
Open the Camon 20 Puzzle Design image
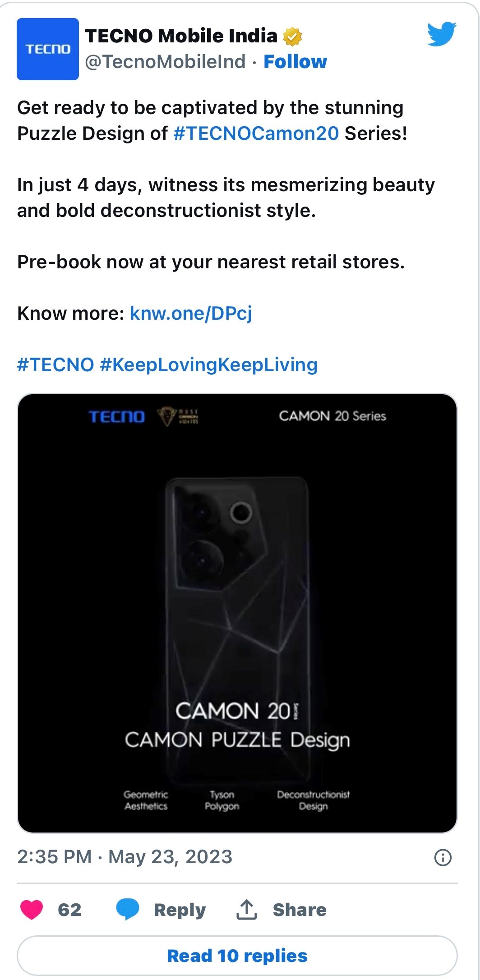point(237,613)
